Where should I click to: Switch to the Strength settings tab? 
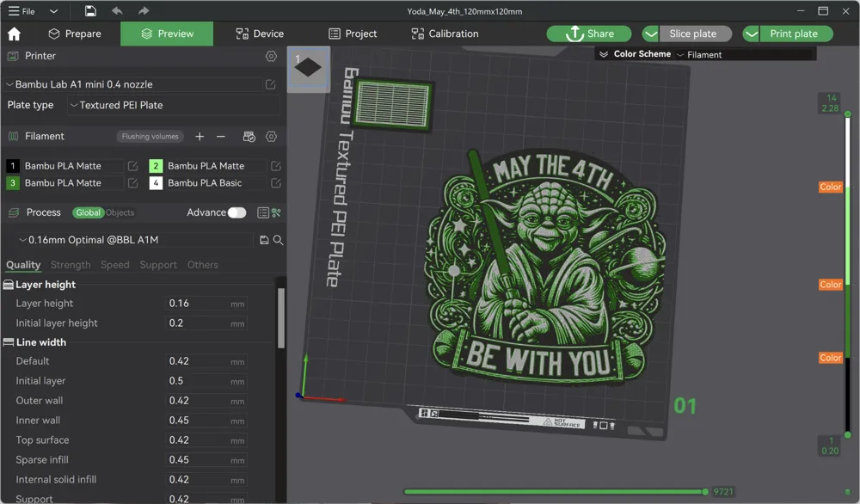71,265
